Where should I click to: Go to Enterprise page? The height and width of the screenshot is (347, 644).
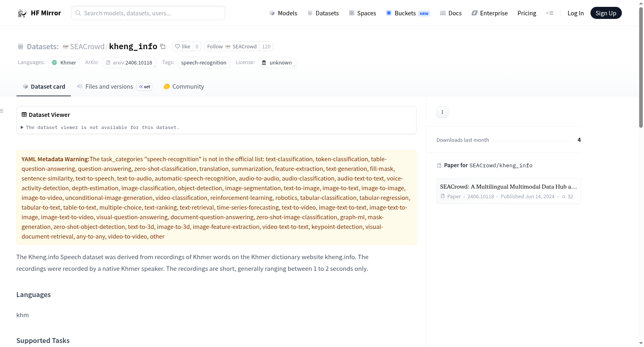tap(489, 13)
